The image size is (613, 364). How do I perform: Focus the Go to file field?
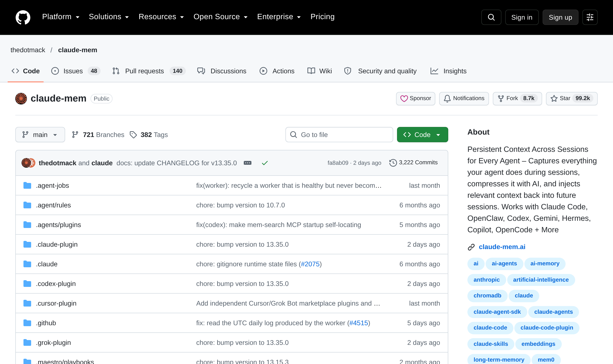pyautogui.click(x=339, y=135)
